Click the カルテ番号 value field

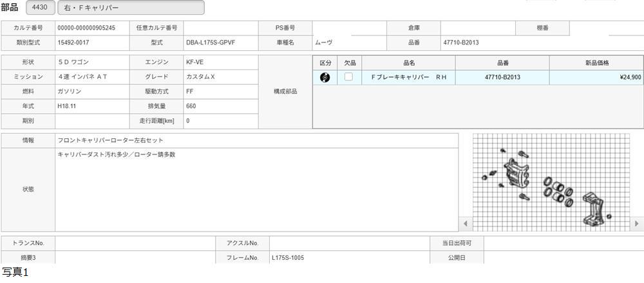point(92,28)
